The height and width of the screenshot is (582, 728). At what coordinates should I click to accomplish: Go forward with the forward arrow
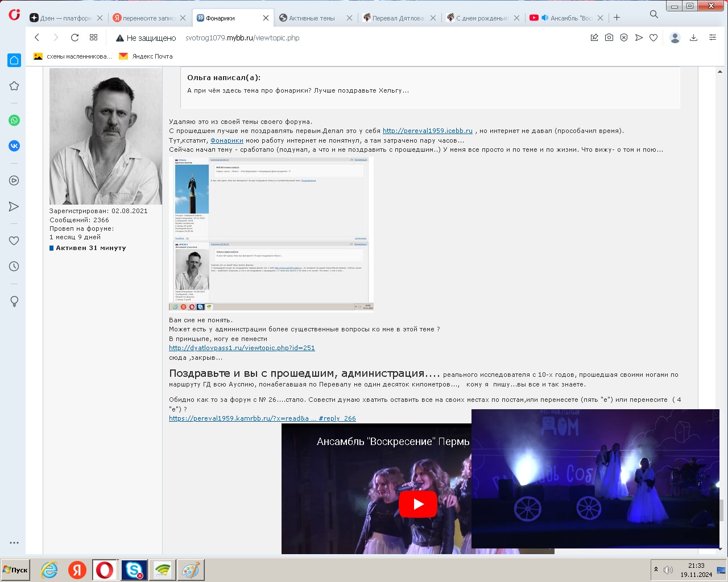tap(56, 38)
